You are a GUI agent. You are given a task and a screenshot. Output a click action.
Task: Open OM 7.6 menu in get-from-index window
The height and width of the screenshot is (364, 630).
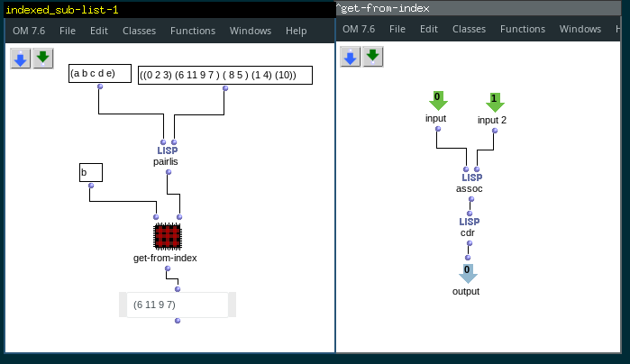click(359, 29)
